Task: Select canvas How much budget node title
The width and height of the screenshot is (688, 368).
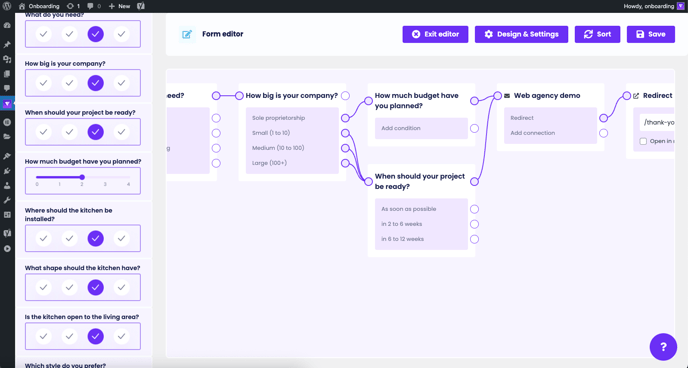Action: tap(416, 101)
